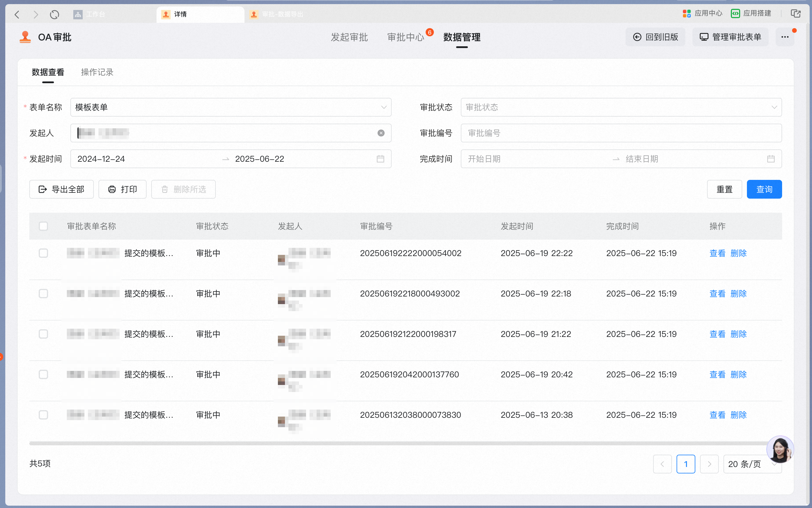This screenshot has width=812, height=508.
Task: Go to previous page arrow
Action: 662,464
